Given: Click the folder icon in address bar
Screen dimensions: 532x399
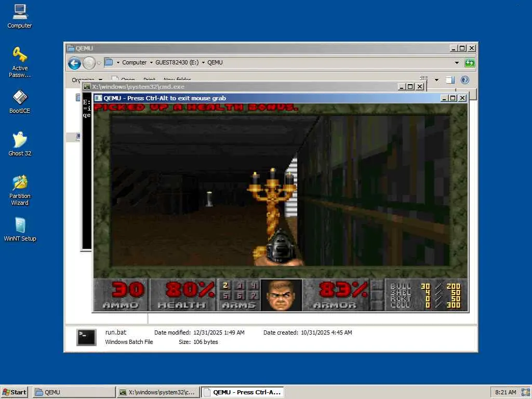Looking at the screenshot, I should pos(109,62).
